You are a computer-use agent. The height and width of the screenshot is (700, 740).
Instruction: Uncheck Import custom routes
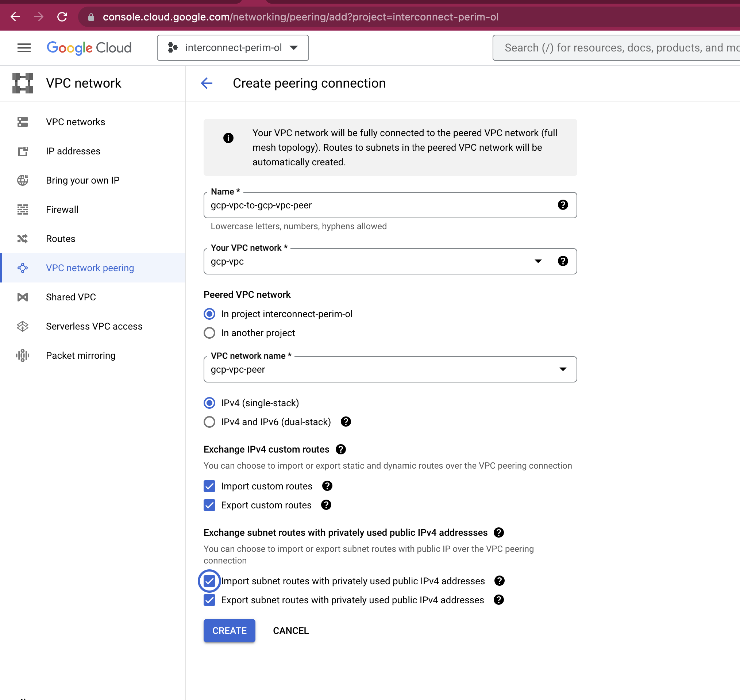point(209,486)
